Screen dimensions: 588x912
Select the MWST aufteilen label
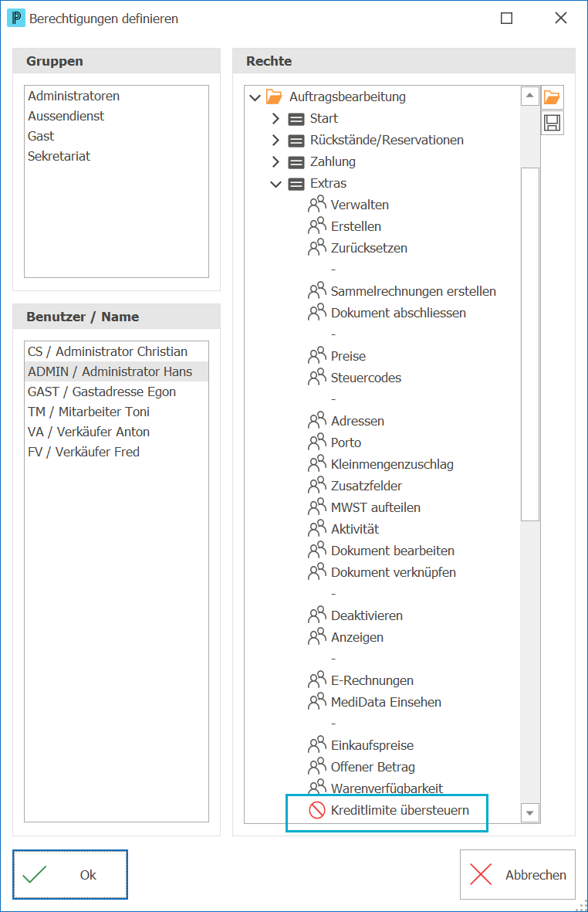[x=375, y=507]
